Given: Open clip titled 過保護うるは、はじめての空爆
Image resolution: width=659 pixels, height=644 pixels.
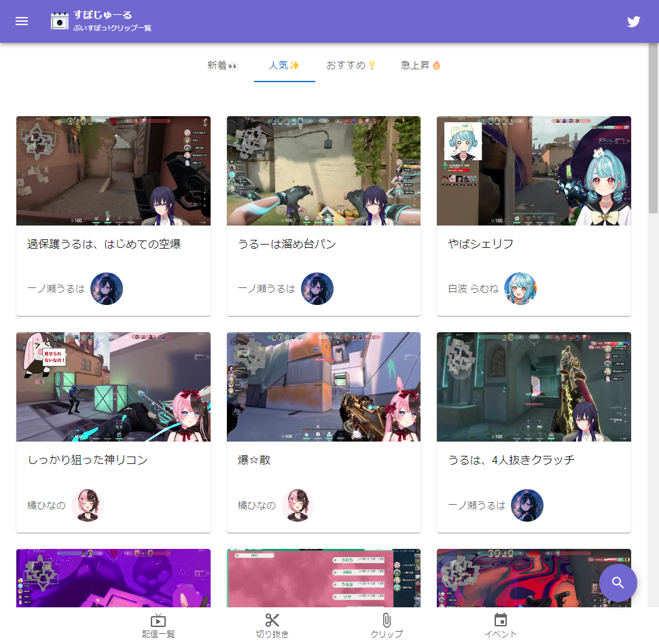Looking at the screenshot, I should 104,244.
